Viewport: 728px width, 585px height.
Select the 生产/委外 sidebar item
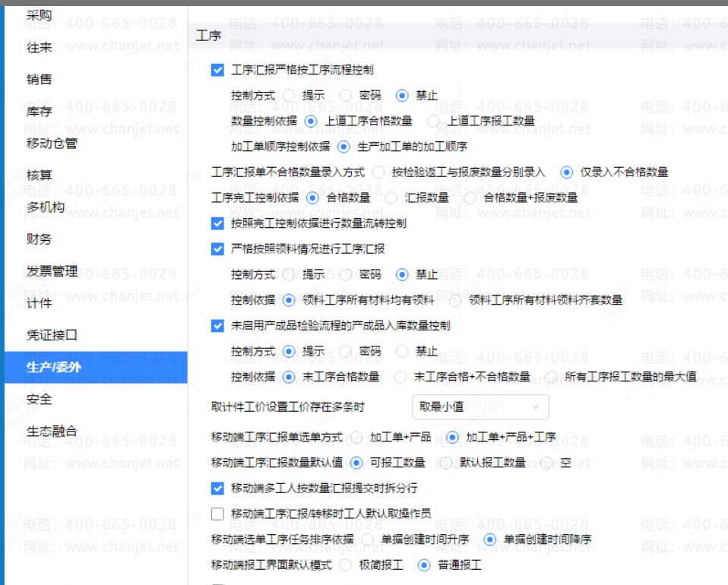[x=96, y=367]
